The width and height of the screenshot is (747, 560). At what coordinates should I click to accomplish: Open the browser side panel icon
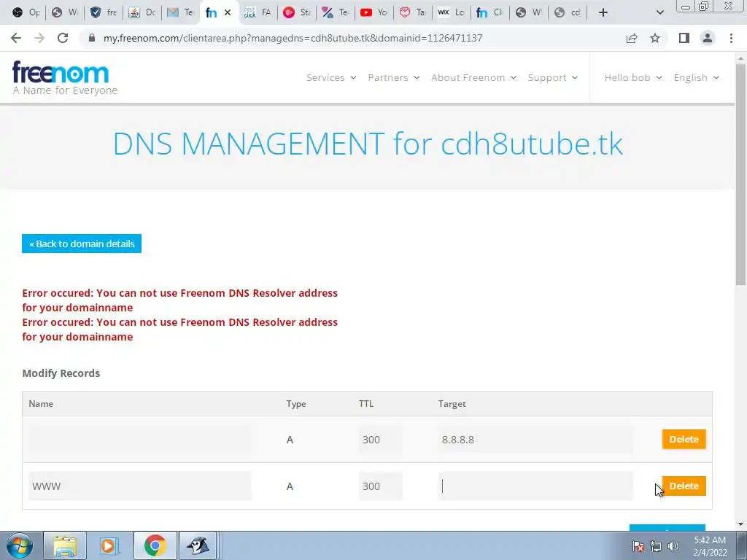(x=684, y=38)
